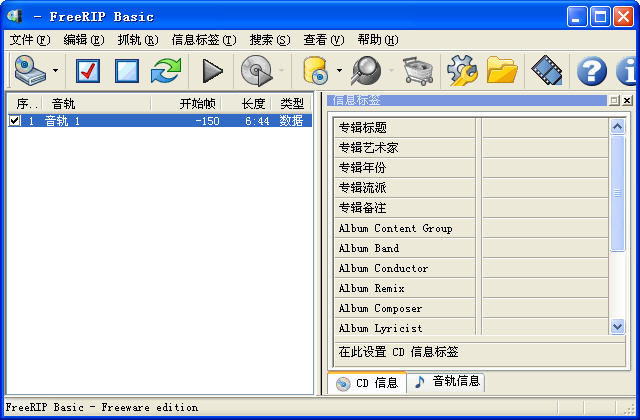This screenshot has height=420, width=640.
Task: Click the Album Lyricist label
Action: pos(380,328)
